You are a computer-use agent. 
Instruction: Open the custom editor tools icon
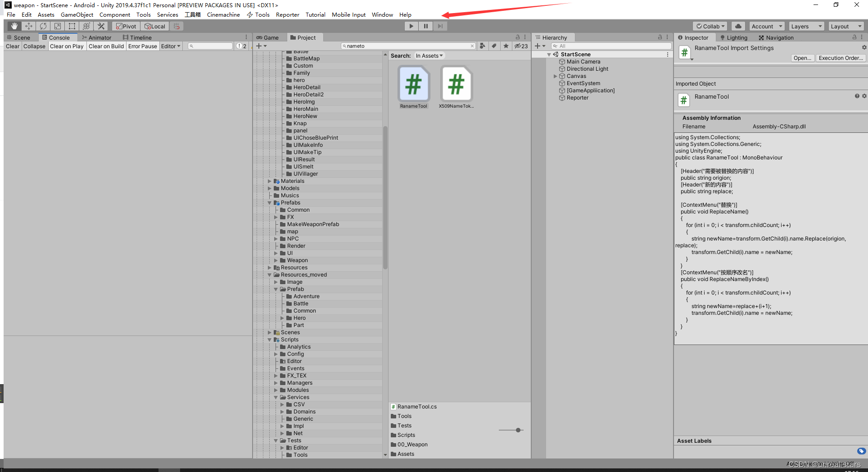tap(101, 26)
